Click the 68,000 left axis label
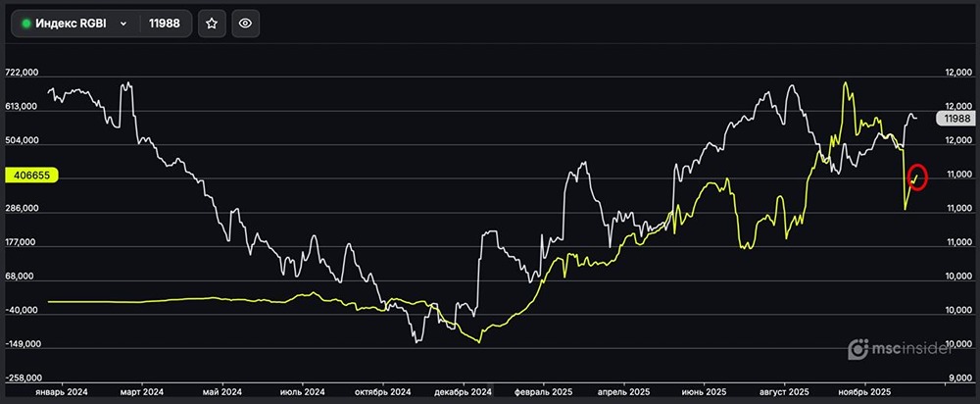The height and width of the screenshot is (404, 980). point(22,277)
